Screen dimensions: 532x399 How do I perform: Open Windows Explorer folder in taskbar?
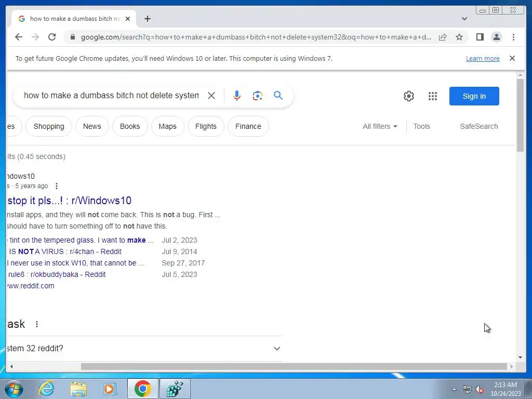(x=78, y=389)
